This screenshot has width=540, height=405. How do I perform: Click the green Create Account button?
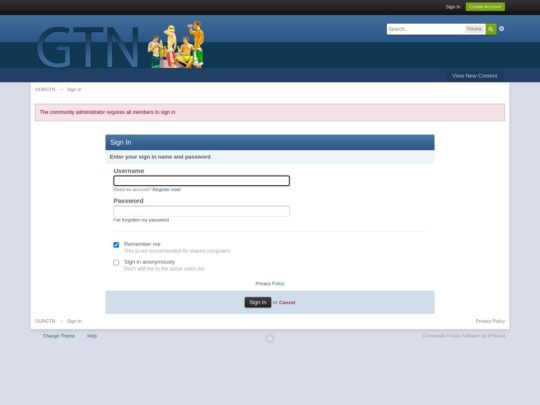[x=485, y=7]
